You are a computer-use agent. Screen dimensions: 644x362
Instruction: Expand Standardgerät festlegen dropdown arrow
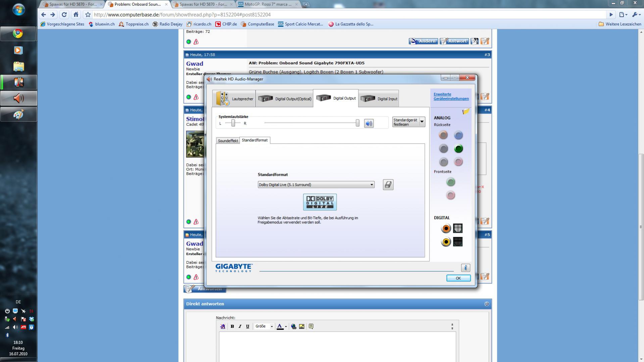pos(422,122)
